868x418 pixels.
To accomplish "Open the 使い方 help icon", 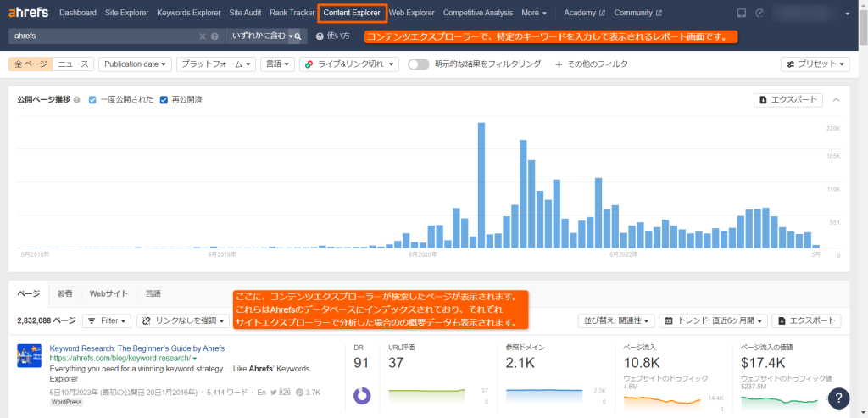I will coord(320,36).
